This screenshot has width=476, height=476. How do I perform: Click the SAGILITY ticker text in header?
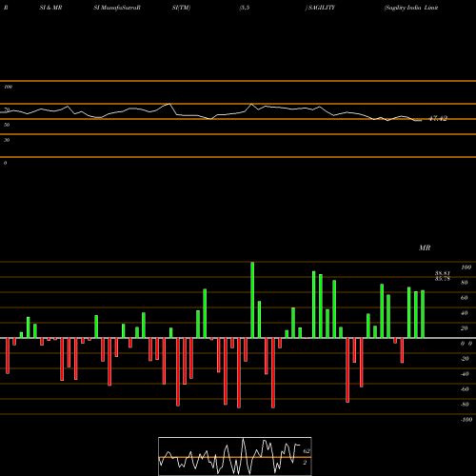pos(321,8)
